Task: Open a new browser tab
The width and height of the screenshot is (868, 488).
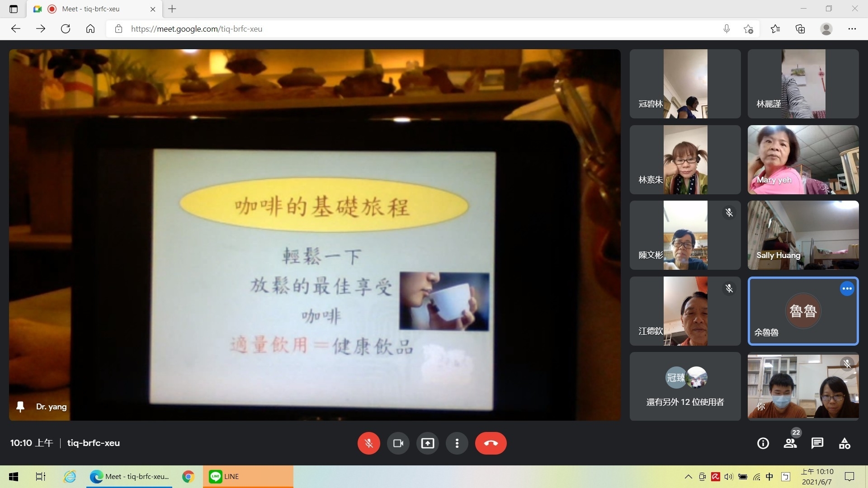Action: pyautogui.click(x=172, y=9)
